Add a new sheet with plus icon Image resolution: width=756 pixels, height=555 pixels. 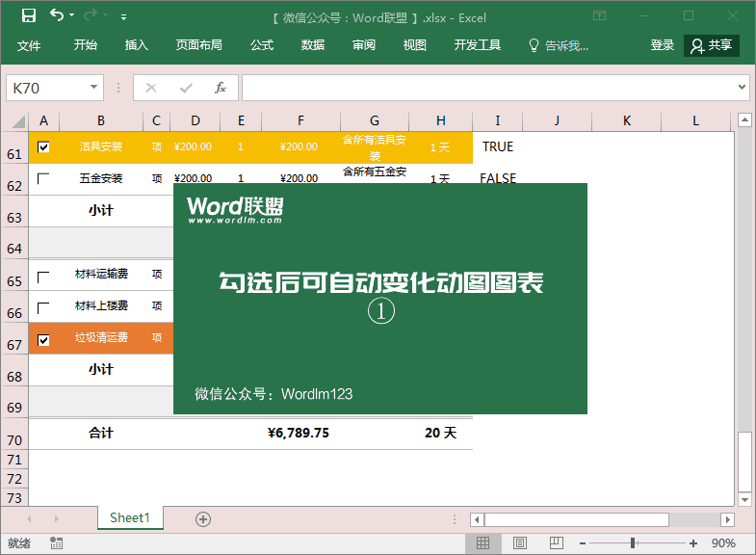coord(203,519)
